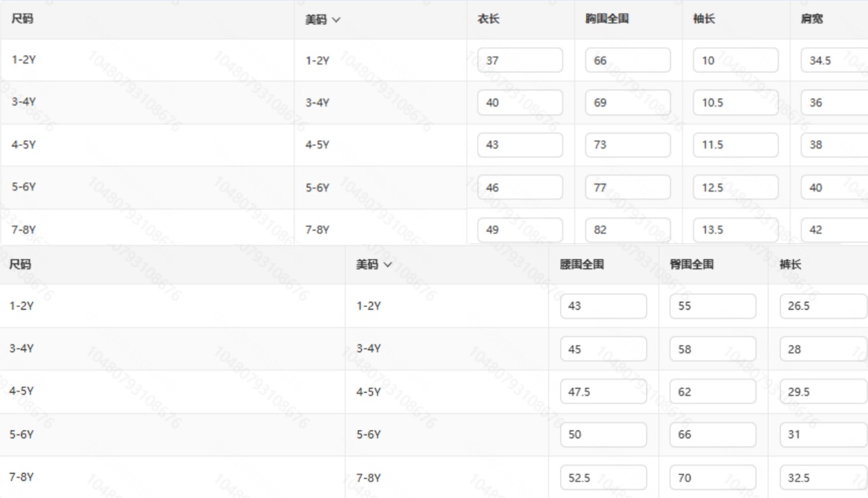Image resolution: width=868 pixels, height=498 pixels.
Task: Edit the 袖长 value 12.5
Action: 736,188
